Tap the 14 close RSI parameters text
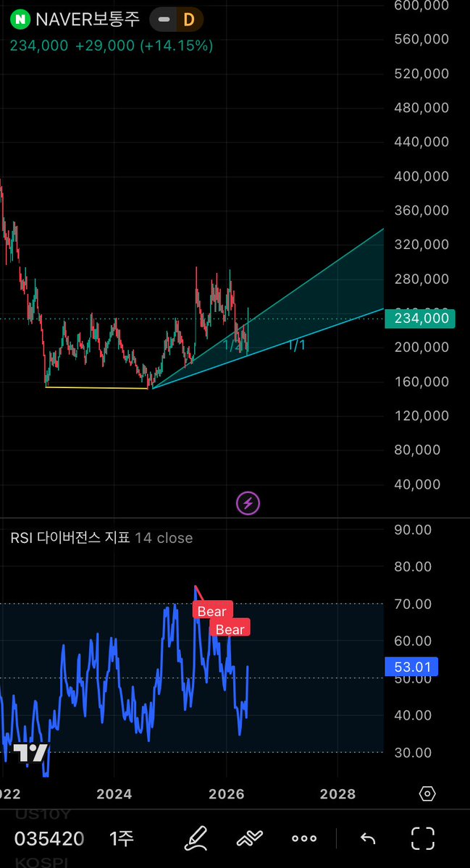The height and width of the screenshot is (868, 470). [164, 537]
